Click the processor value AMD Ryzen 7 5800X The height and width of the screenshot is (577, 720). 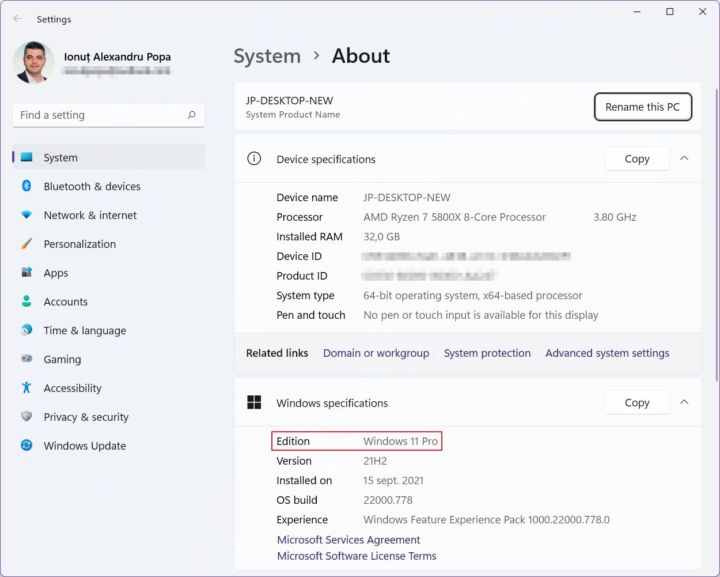454,217
